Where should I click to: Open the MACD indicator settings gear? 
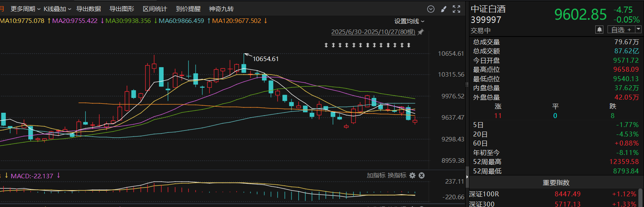click(412, 175)
